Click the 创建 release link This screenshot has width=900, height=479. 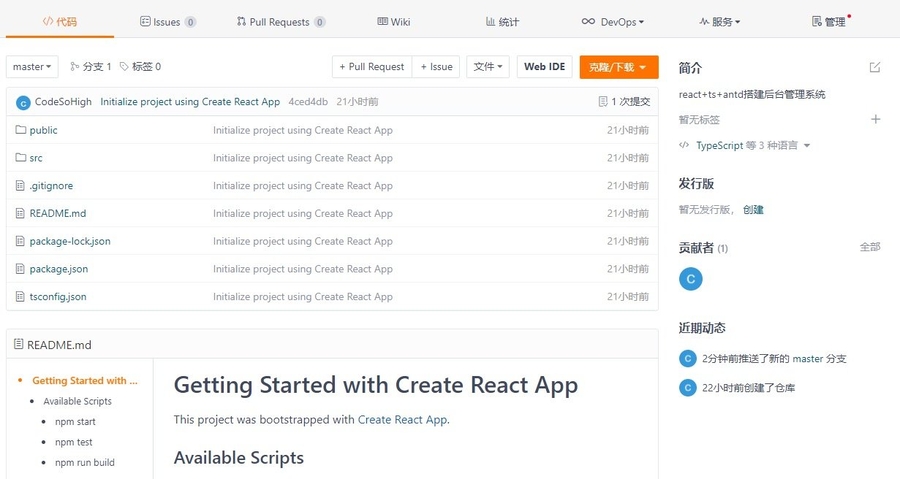(x=753, y=210)
